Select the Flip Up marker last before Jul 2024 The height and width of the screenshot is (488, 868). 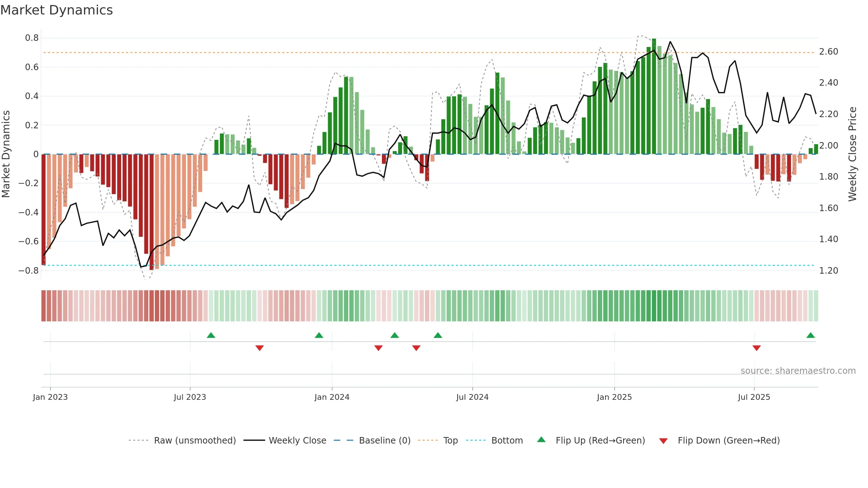click(x=438, y=335)
